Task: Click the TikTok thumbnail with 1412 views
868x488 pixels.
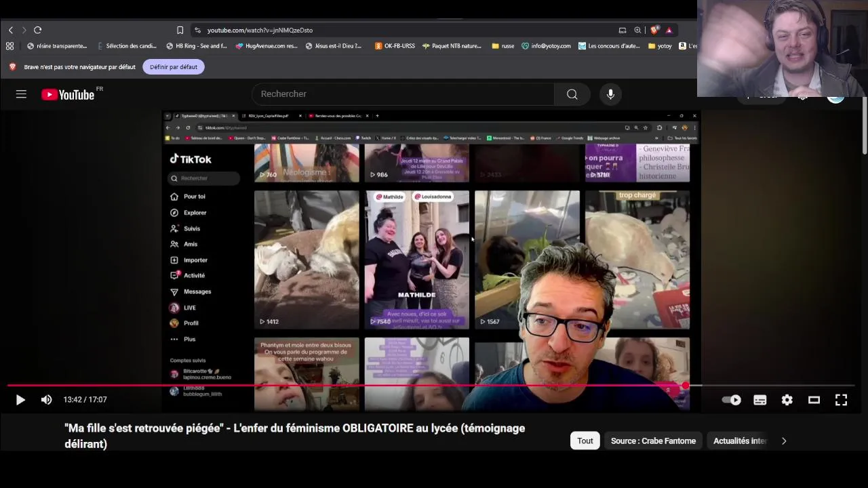Action: tap(307, 260)
